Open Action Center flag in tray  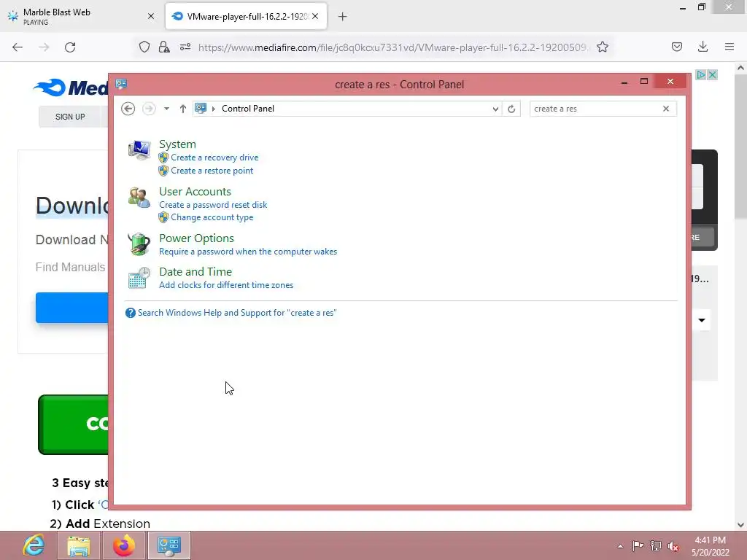[x=638, y=545]
